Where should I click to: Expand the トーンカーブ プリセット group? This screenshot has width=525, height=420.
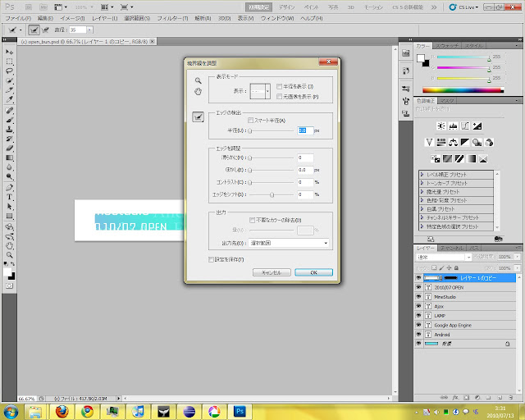coord(422,183)
